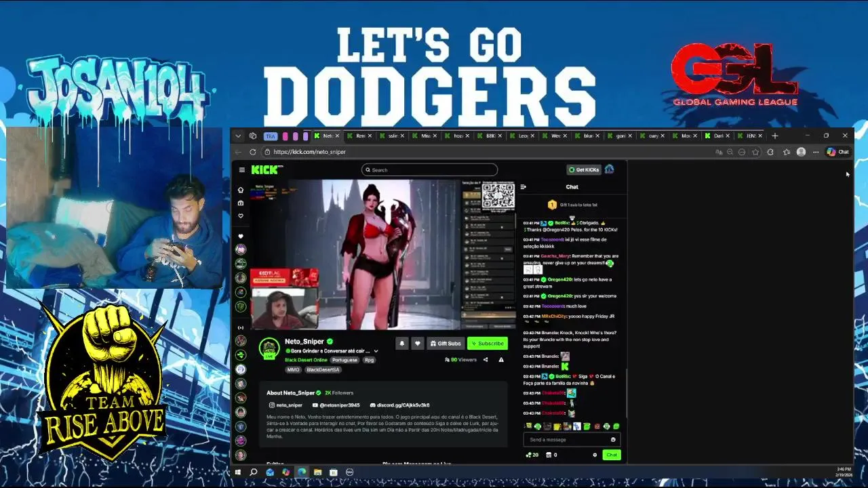868x488 pixels.
Task: Open the Browse icon in Kick sidebar
Action: pyautogui.click(x=241, y=203)
